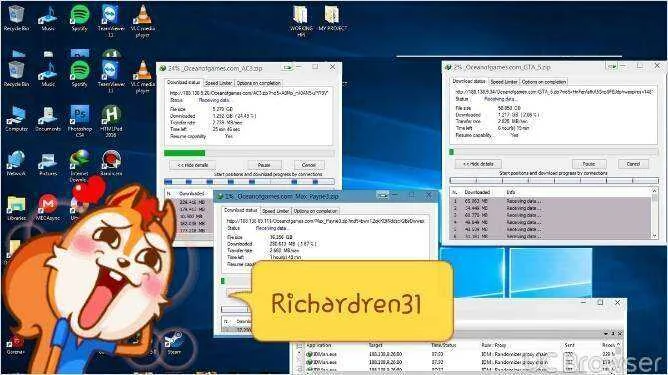The height and width of the screenshot is (375, 668).
Task: Select Download status tab in Max_Payne3.zip window
Action: pos(241,210)
